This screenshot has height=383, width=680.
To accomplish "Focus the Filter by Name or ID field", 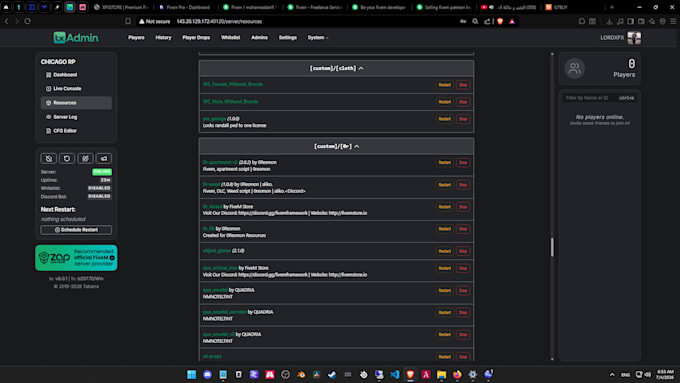I will (x=600, y=98).
